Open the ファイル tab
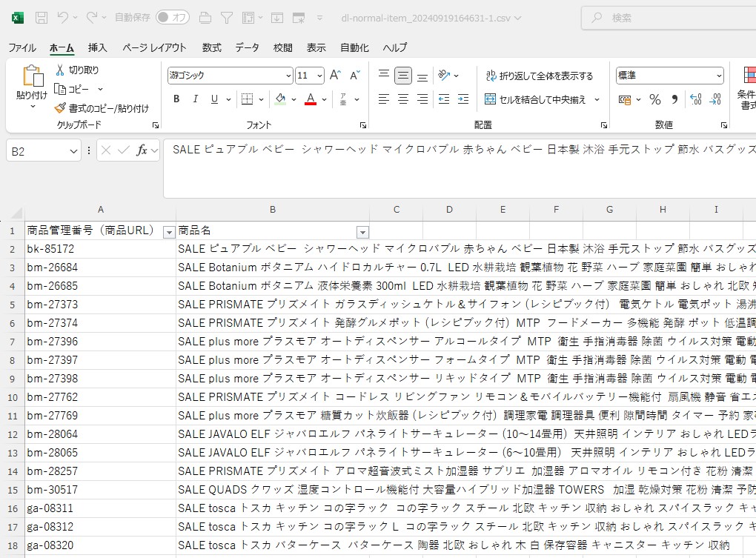 coord(22,47)
